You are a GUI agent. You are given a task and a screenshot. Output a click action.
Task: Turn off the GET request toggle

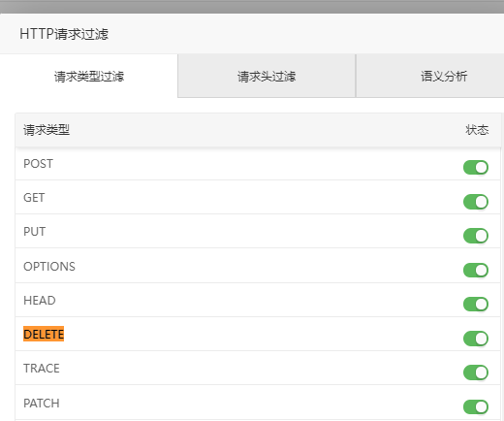coord(476,202)
